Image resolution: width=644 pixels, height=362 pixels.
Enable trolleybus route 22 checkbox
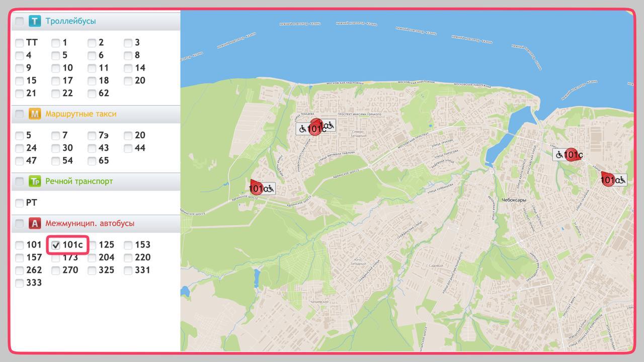(x=56, y=94)
